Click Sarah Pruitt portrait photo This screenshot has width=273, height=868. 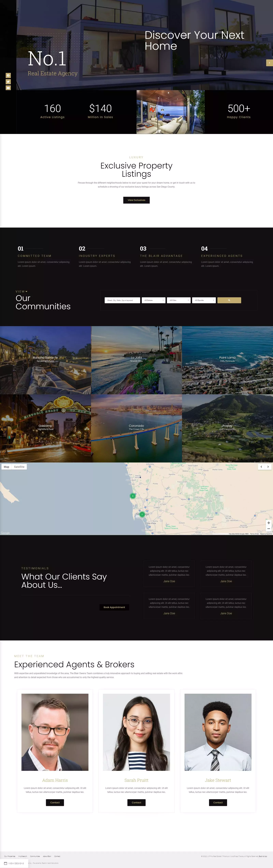(136, 732)
